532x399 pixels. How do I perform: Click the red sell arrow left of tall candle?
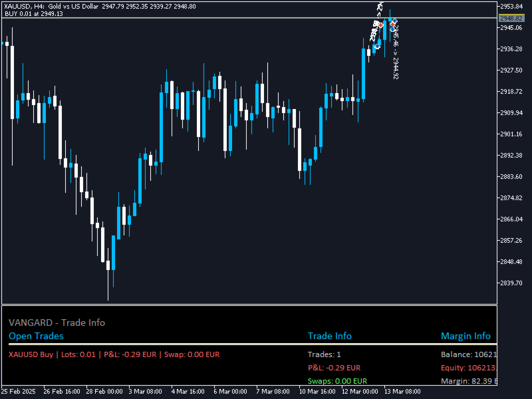(x=380, y=25)
